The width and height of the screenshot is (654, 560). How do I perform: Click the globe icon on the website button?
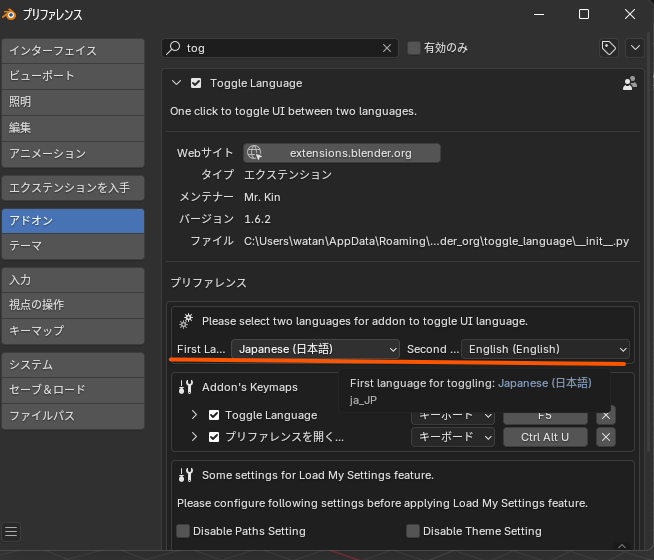[x=255, y=153]
